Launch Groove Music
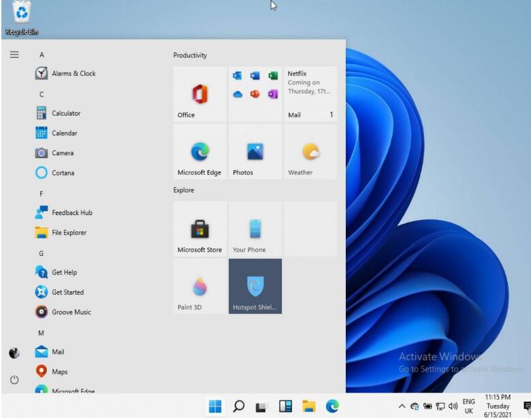The width and height of the screenshot is (531, 420). pos(63,312)
